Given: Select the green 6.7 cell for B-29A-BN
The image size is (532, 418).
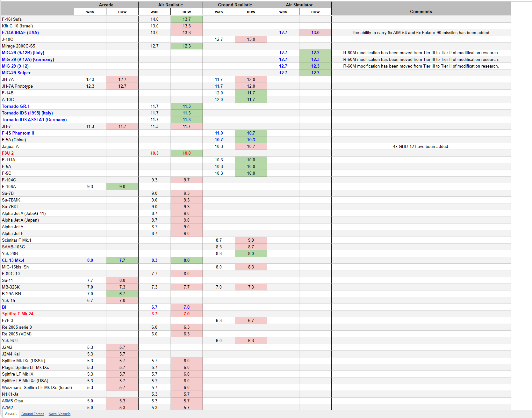Looking at the screenshot, I should pyautogui.click(x=122, y=294).
